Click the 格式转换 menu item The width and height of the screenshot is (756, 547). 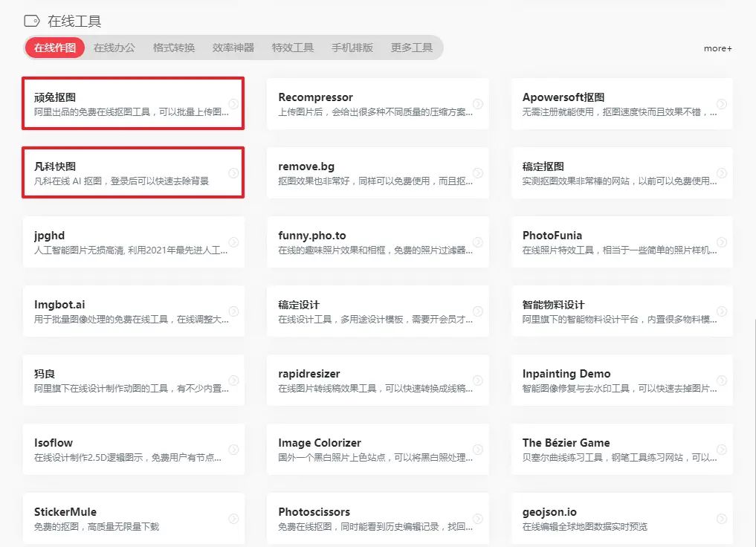point(173,47)
